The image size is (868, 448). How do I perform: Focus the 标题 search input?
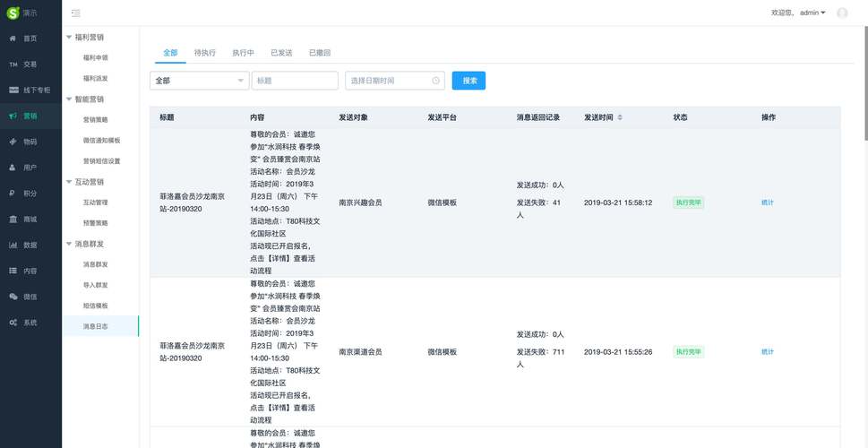coord(295,81)
